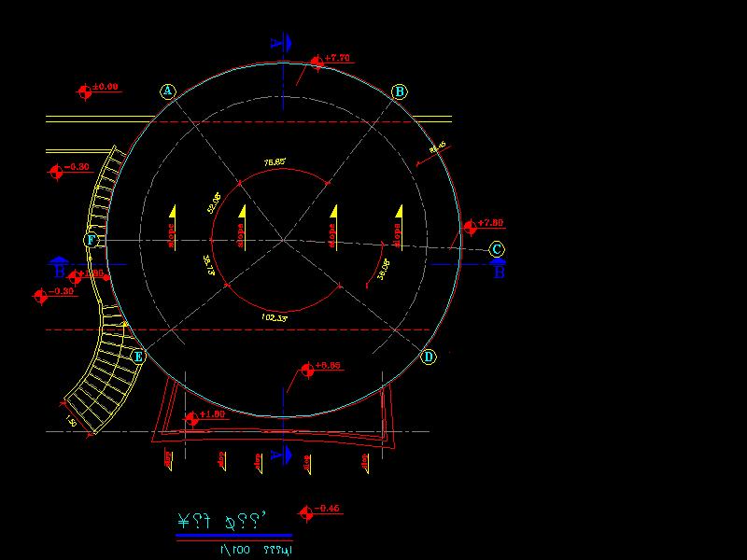Screen dimensions: 747x560
Task: Select the -0.45 elevation marker
Action: [305, 512]
